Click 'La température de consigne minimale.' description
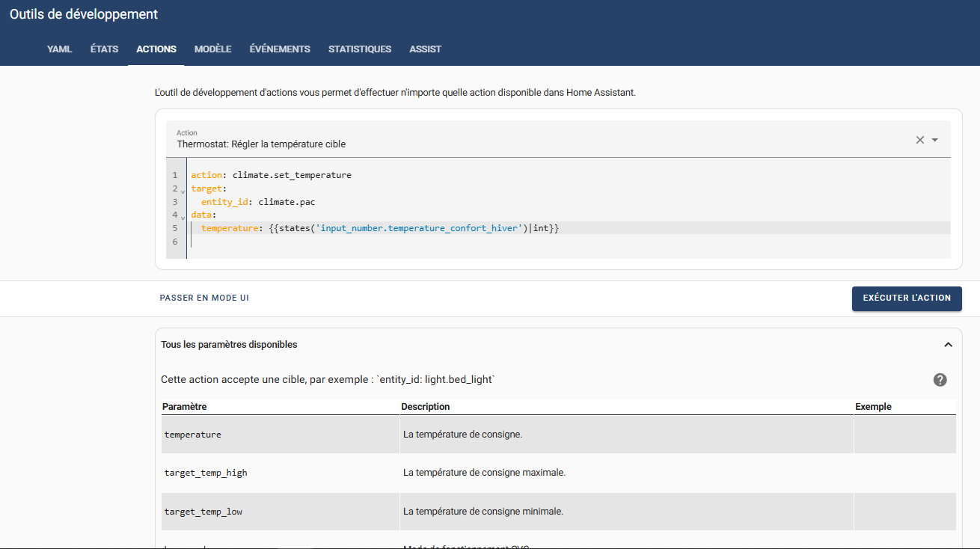 pos(483,512)
